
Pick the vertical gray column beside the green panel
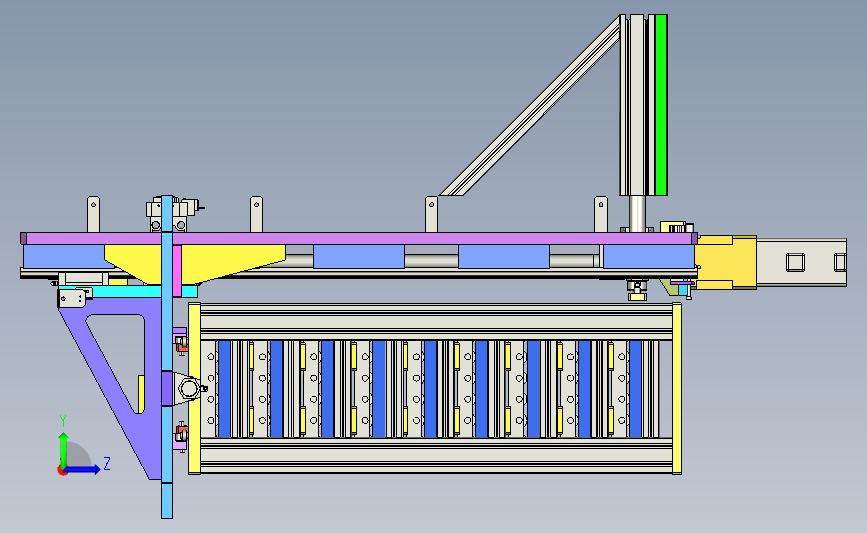637,105
